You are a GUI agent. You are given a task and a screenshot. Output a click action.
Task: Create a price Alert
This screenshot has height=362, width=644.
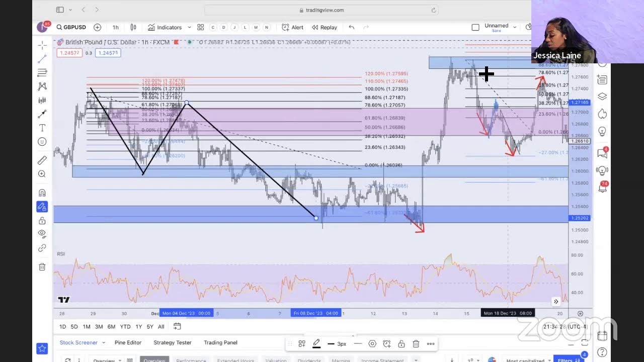coord(292,27)
